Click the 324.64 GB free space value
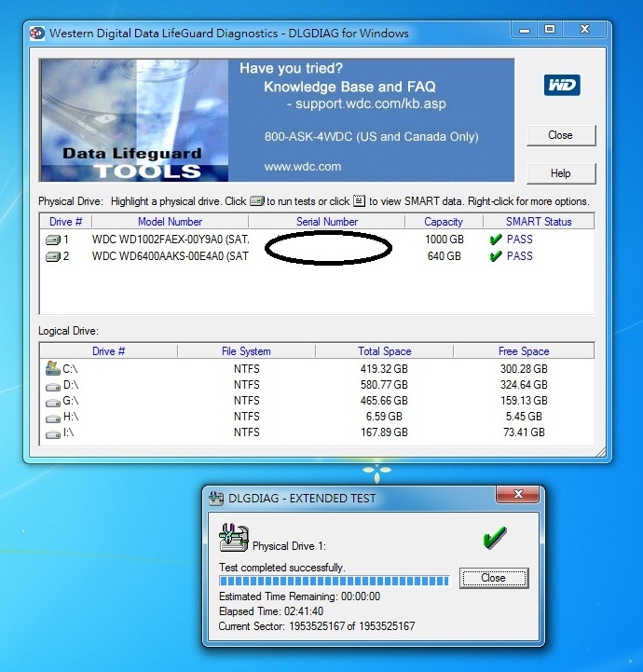The height and width of the screenshot is (672, 643). pyautogui.click(x=524, y=385)
